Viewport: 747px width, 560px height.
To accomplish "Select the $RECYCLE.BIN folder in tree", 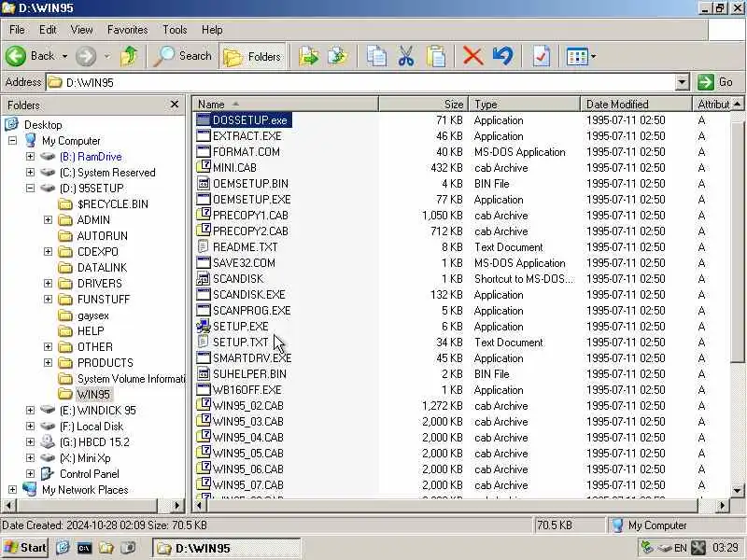I will [x=112, y=203].
